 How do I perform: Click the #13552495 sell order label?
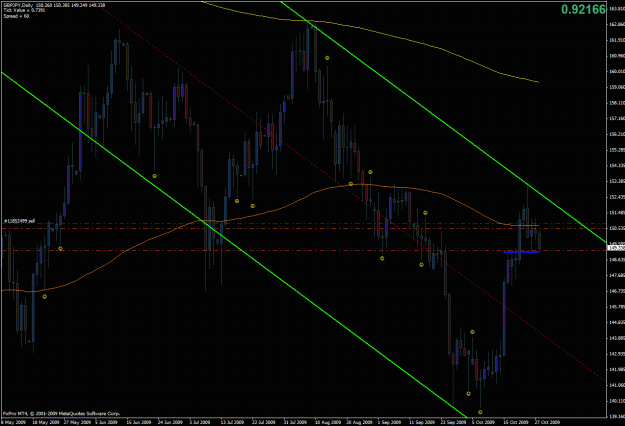tap(20, 221)
